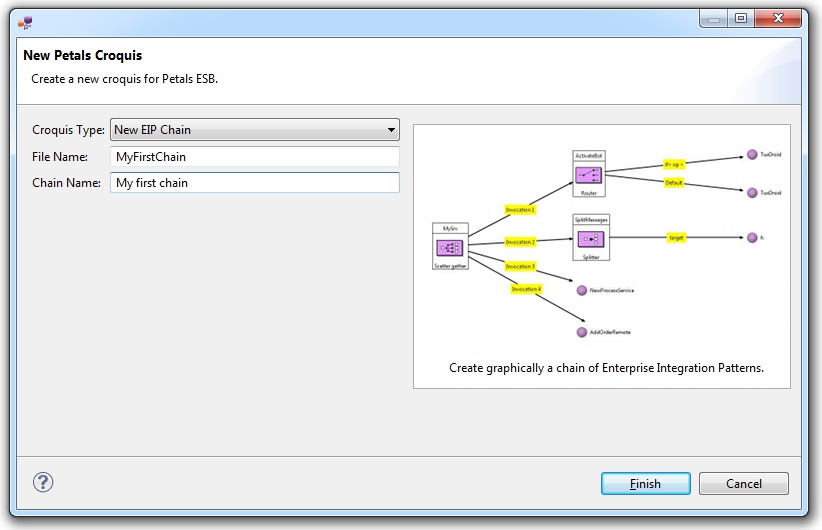The image size is (822, 530).
Task: Focus the Chain Name input field
Action: (x=254, y=183)
